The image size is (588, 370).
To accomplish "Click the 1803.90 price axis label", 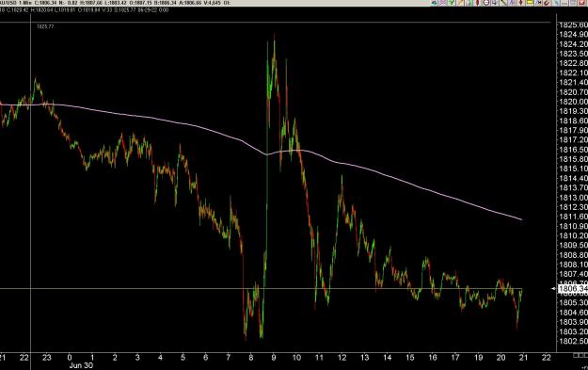I will click(573, 322).
